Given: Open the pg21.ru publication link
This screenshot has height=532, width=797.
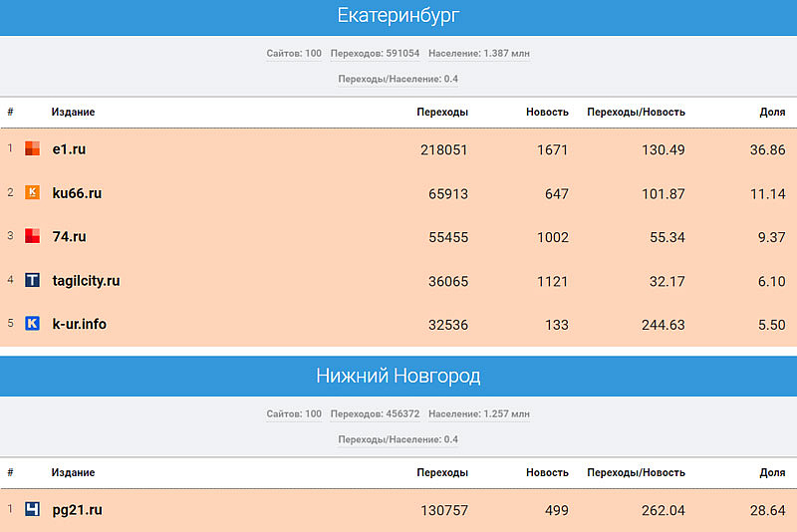Looking at the screenshot, I should point(77,510).
